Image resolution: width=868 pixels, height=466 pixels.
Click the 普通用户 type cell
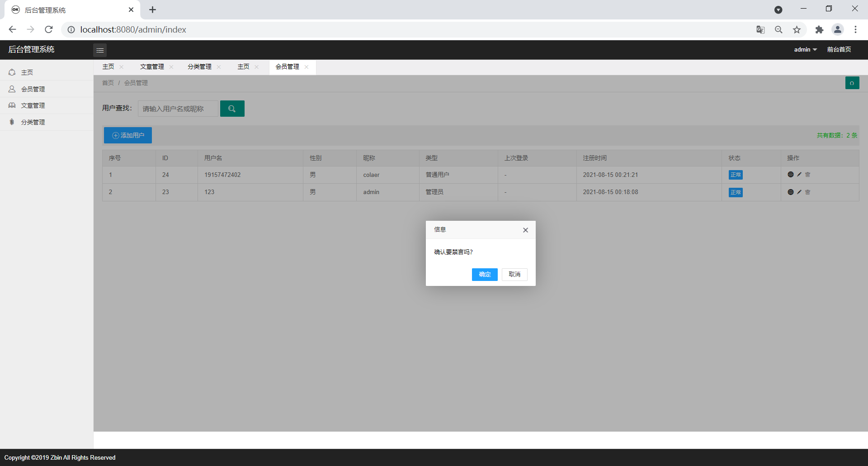point(437,175)
